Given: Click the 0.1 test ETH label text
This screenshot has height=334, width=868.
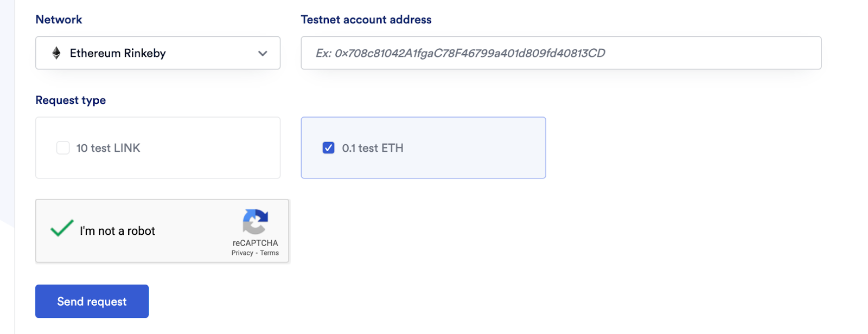Looking at the screenshot, I should pos(373,148).
